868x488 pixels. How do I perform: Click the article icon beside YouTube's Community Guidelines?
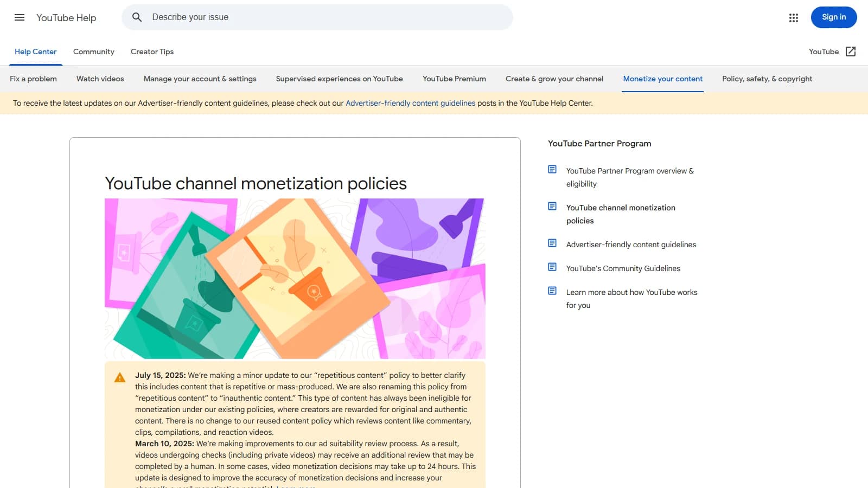coord(552,267)
